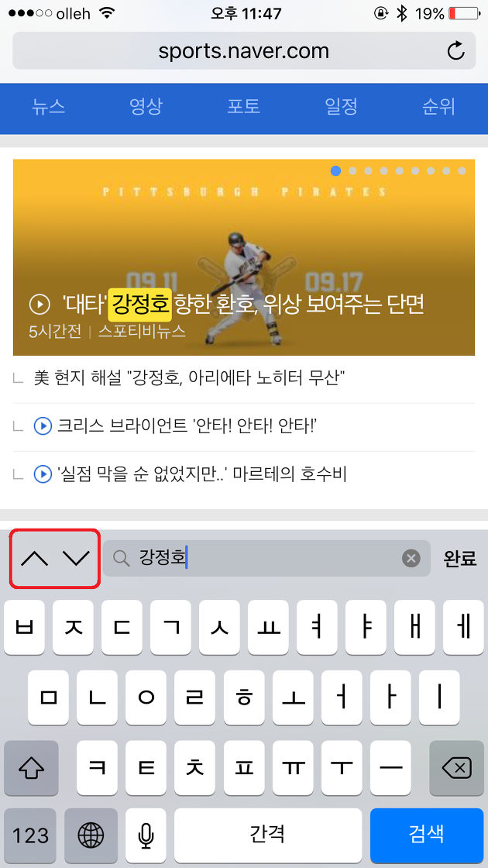Tap the reload page icon

click(x=456, y=51)
